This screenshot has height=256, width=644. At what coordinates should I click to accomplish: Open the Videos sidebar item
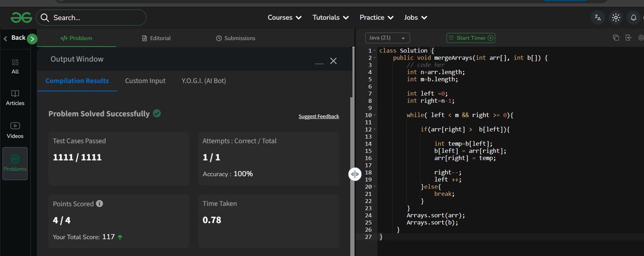coord(15,130)
